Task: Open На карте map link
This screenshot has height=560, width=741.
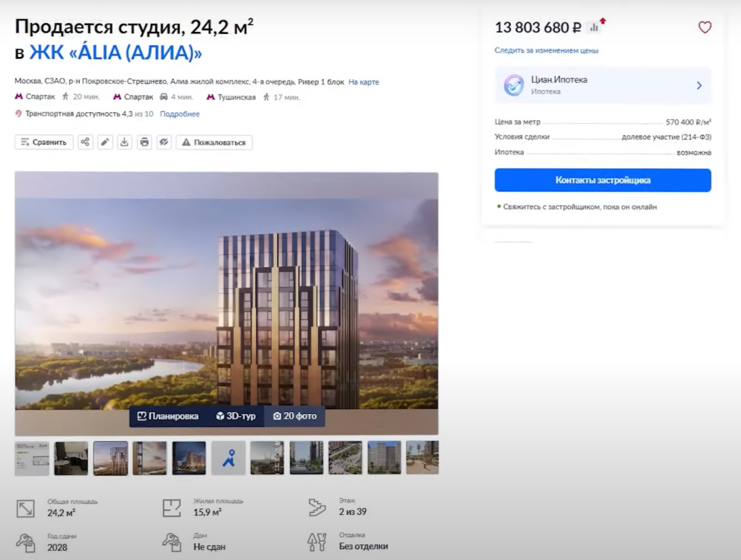Action: click(363, 82)
